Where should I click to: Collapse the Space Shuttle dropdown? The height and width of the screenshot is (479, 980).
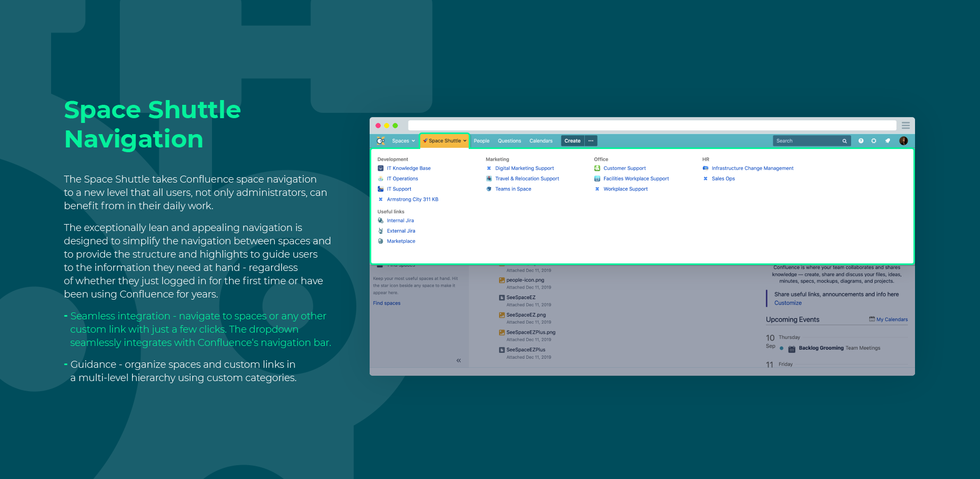pos(445,141)
